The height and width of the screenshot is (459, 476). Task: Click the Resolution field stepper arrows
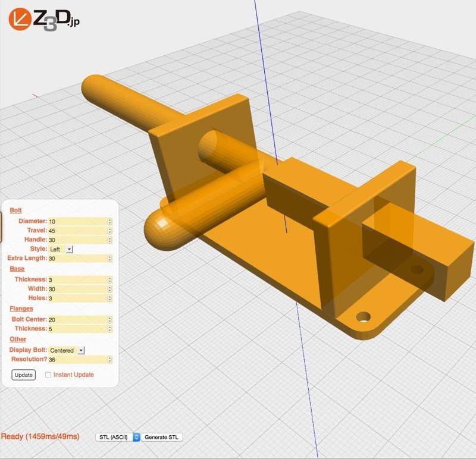pos(109,360)
